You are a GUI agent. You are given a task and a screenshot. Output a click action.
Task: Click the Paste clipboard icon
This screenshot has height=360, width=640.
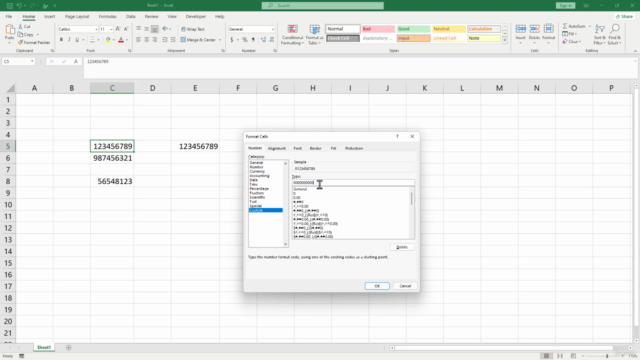[9, 30]
